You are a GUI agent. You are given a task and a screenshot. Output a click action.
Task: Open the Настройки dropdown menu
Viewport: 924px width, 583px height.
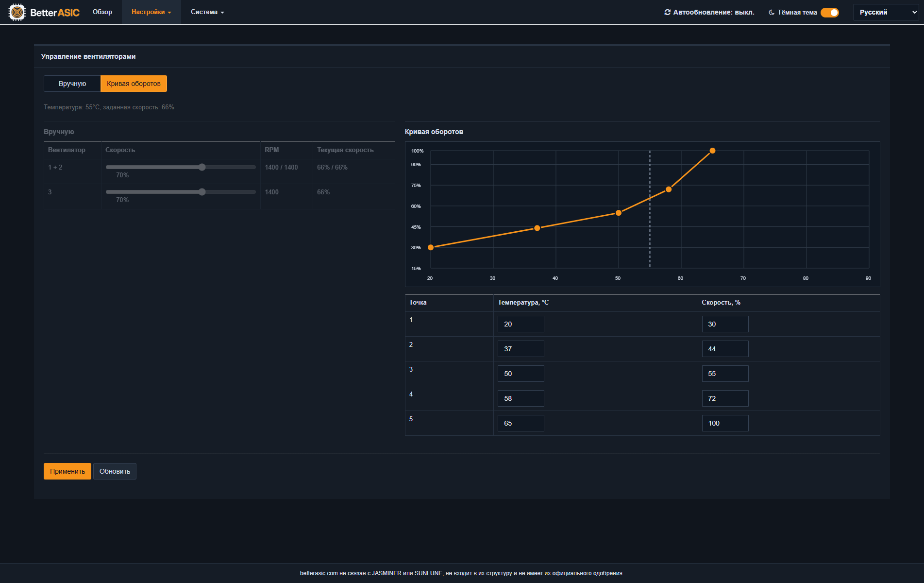151,12
